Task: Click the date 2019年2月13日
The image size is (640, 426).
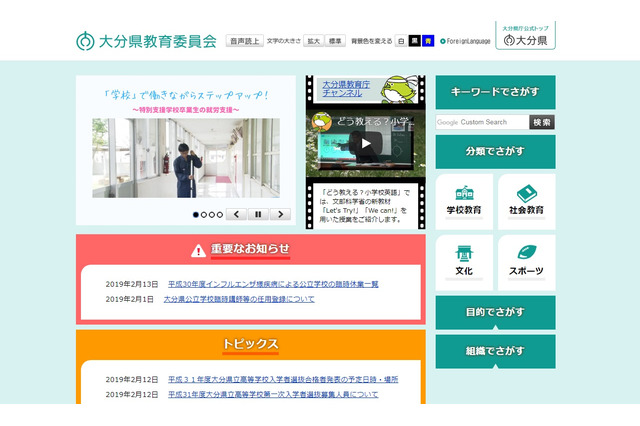Action: pyautogui.click(x=131, y=284)
